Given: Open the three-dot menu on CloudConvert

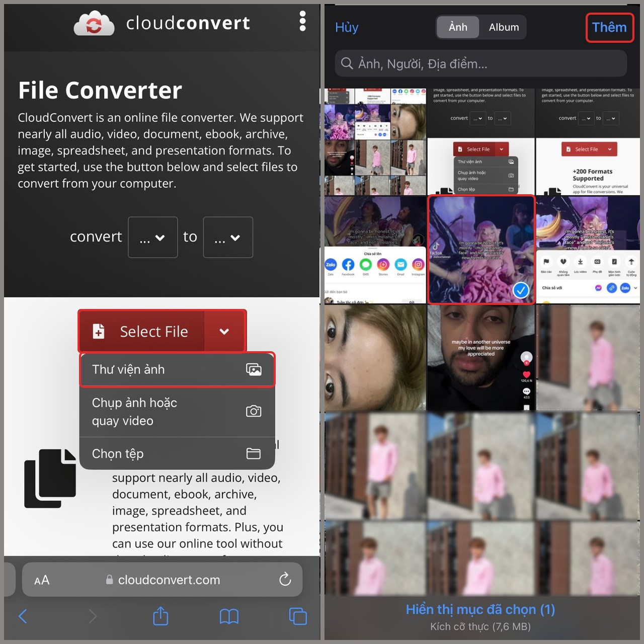Looking at the screenshot, I should 302,21.
